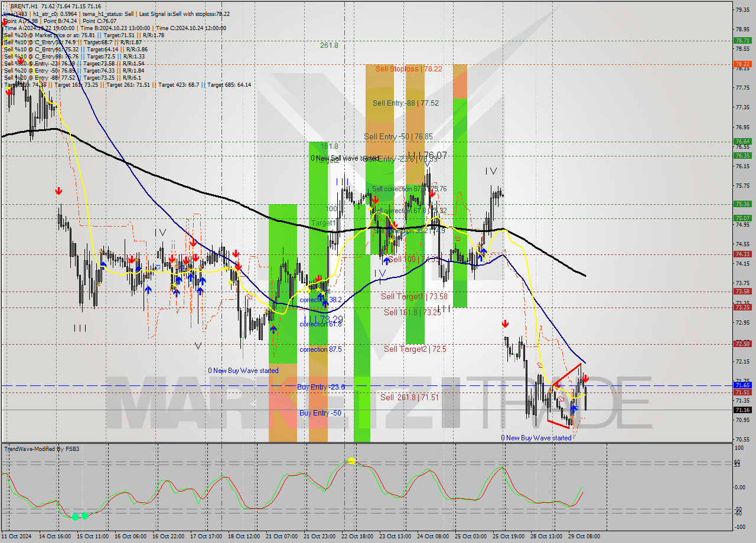Select the 'TrendWave-Modified By FSB3' indicator title
Image resolution: width=756 pixels, height=543 pixels.
42,449
